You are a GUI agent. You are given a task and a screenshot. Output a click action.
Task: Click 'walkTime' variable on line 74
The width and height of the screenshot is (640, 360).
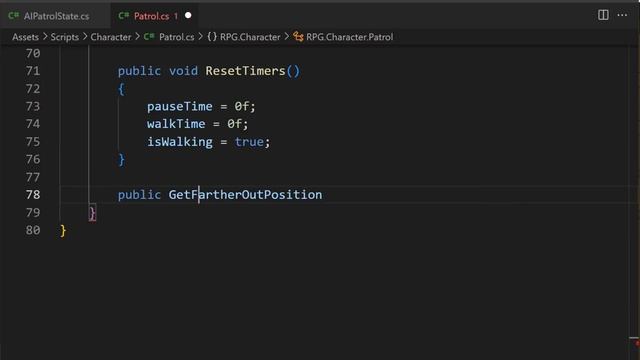[176, 124]
